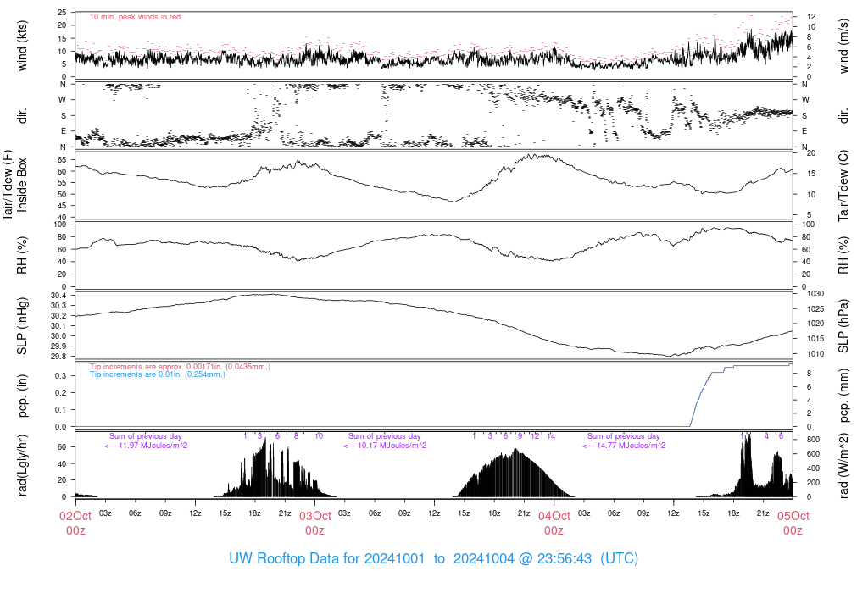The width and height of the screenshot is (868, 593).
Task: Click the 02Oct 00z date label
Action: coord(75,523)
